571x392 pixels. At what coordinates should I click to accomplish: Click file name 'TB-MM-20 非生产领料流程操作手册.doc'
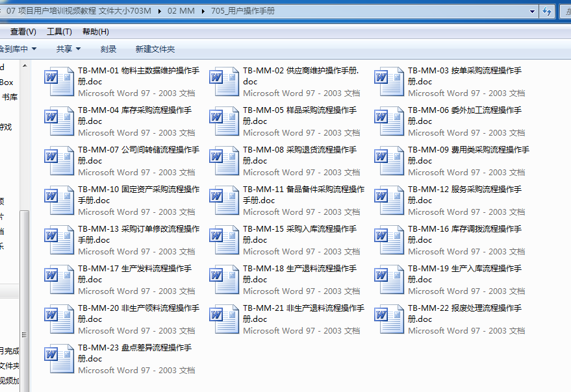[139, 314]
